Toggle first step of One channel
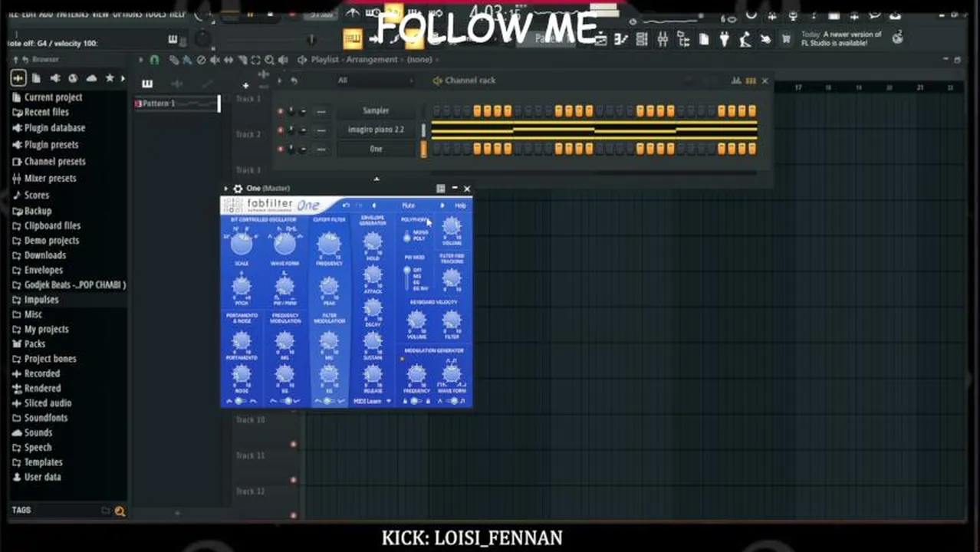 tap(436, 149)
